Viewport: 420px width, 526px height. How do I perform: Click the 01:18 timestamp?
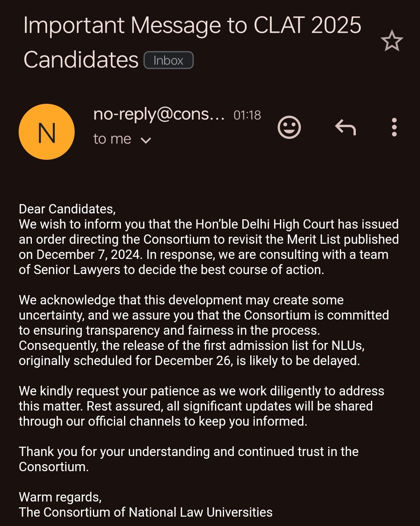click(x=247, y=115)
